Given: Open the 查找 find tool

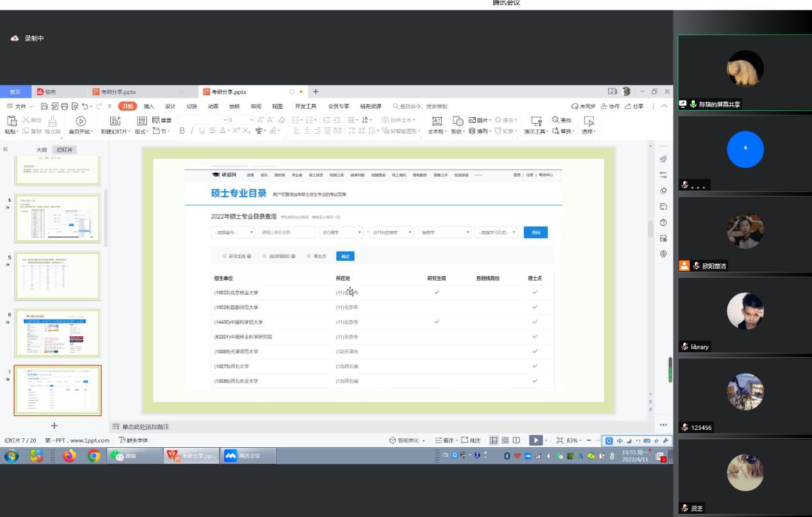Looking at the screenshot, I should coord(561,120).
